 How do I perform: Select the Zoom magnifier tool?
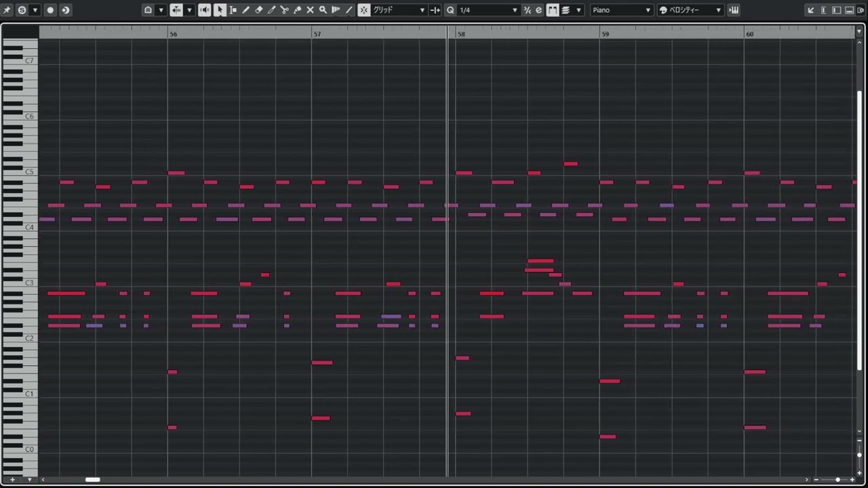[323, 10]
